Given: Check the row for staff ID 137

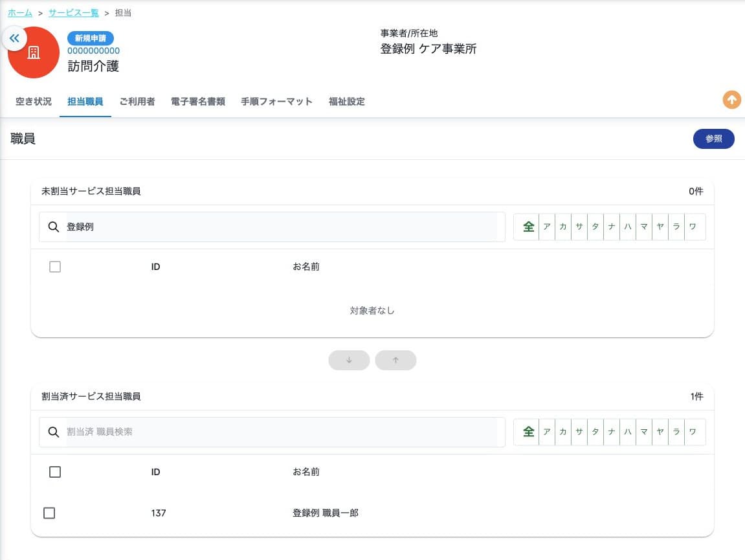Looking at the screenshot, I should coord(49,513).
